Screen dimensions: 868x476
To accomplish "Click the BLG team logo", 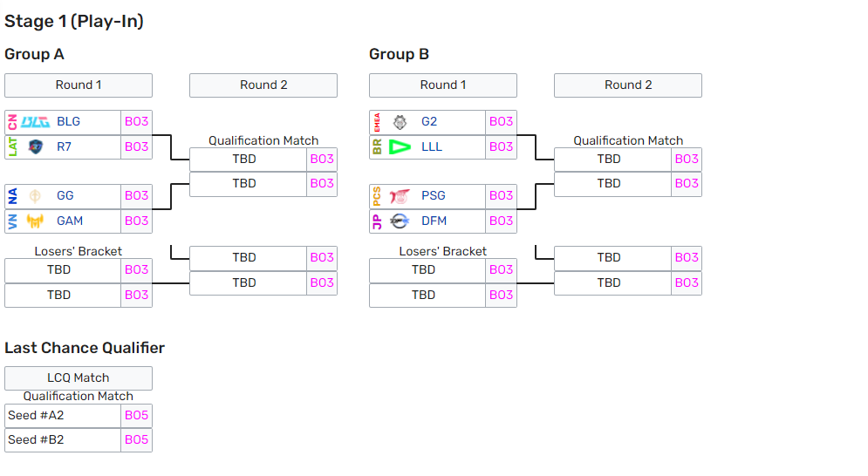I will pyautogui.click(x=35, y=122).
